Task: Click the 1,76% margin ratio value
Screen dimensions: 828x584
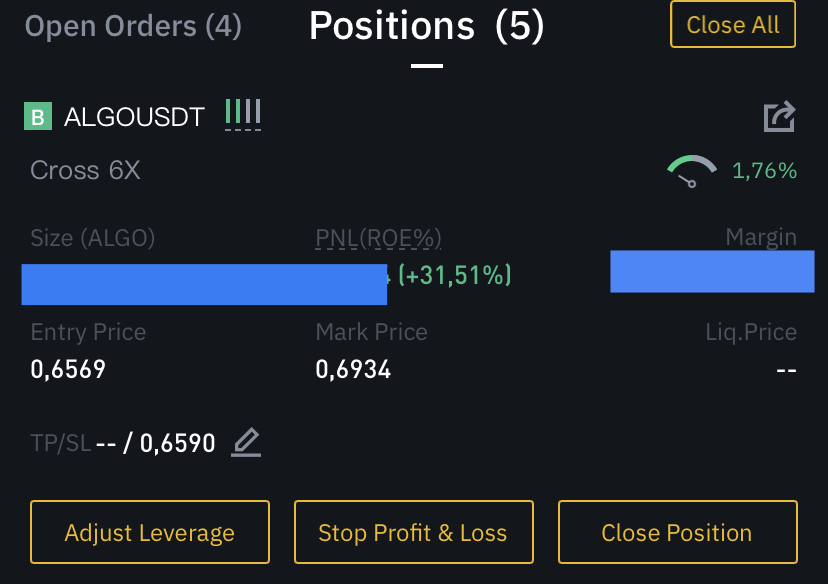Action: click(x=765, y=171)
